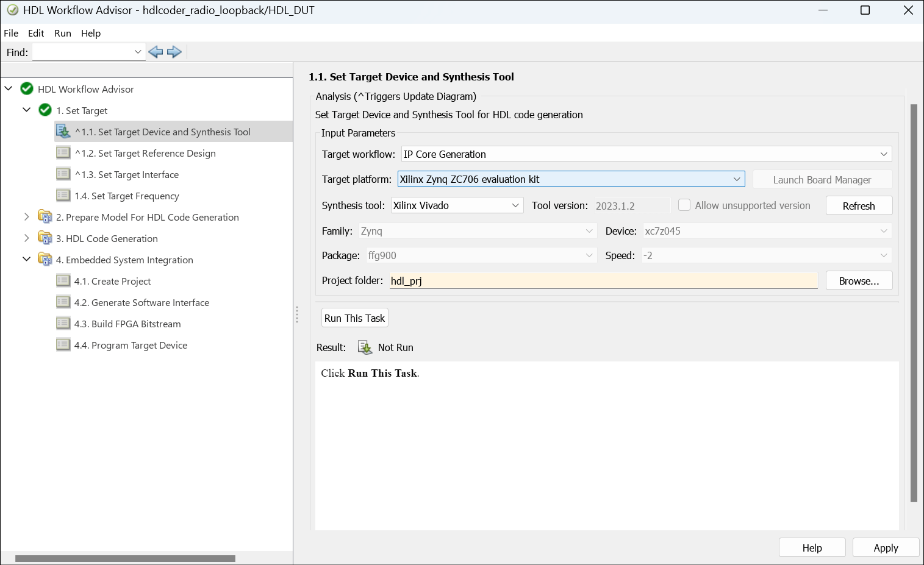Click the Project folder text field
Viewport: 924px width, 565px height.
click(x=603, y=280)
